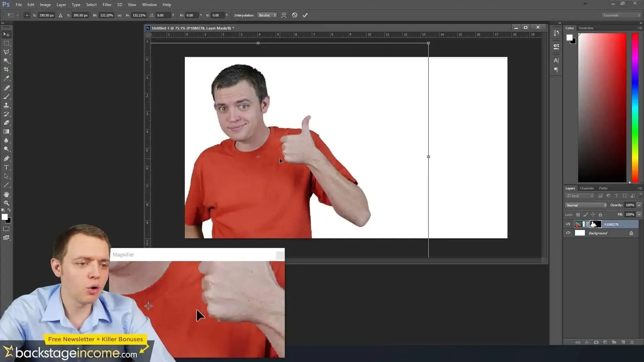Commit transform with the checkmark icon
Viewport: 644px width, 362px height.
(x=305, y=15)
